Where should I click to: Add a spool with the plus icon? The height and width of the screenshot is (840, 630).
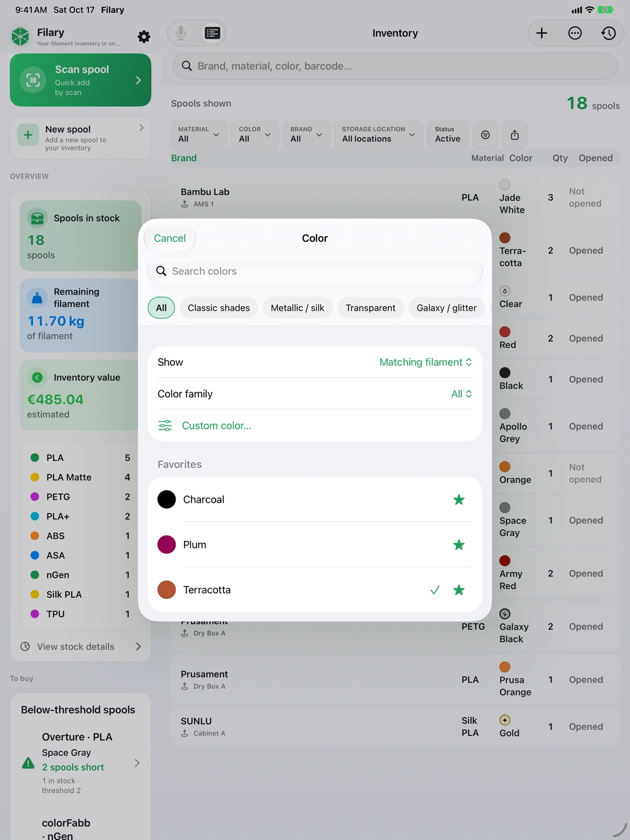(x=542, y=33)
